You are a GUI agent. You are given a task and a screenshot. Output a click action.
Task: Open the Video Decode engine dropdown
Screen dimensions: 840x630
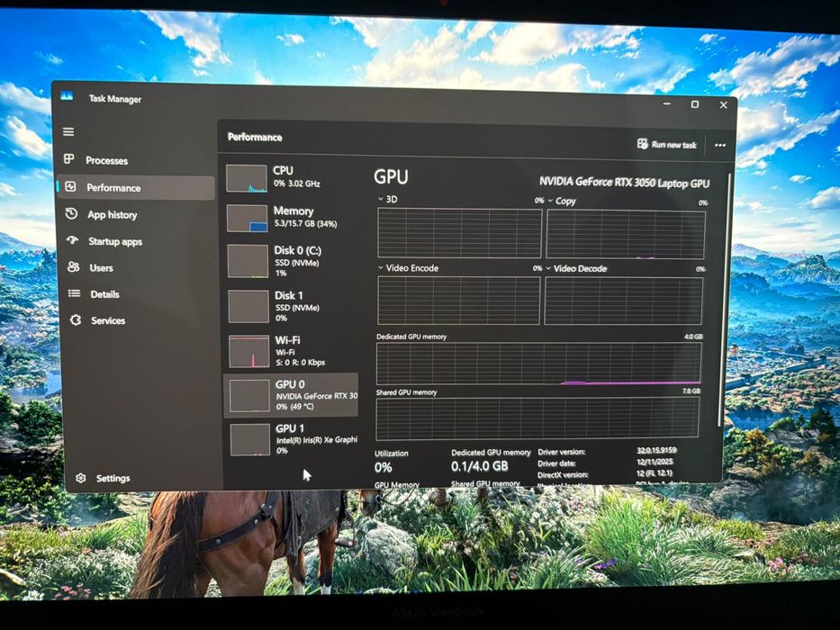548,268
